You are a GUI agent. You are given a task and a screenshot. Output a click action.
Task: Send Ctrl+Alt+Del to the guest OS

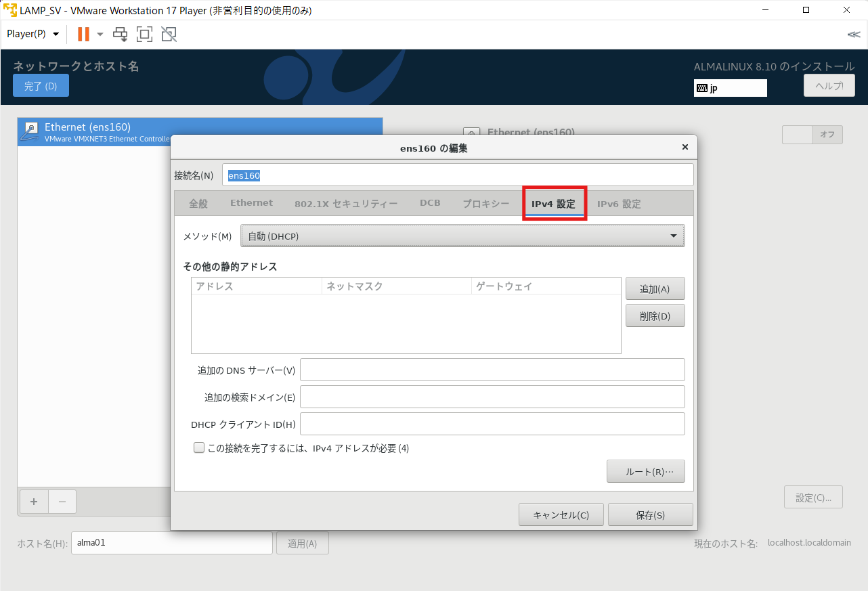120,34
